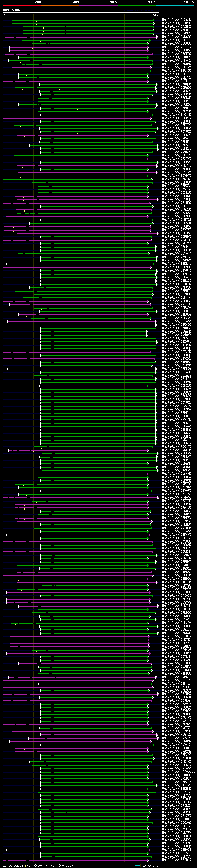This screenshot has height=868, width=197.
Task: Click the red 20% identity legend bar
Action: [22, 6]
